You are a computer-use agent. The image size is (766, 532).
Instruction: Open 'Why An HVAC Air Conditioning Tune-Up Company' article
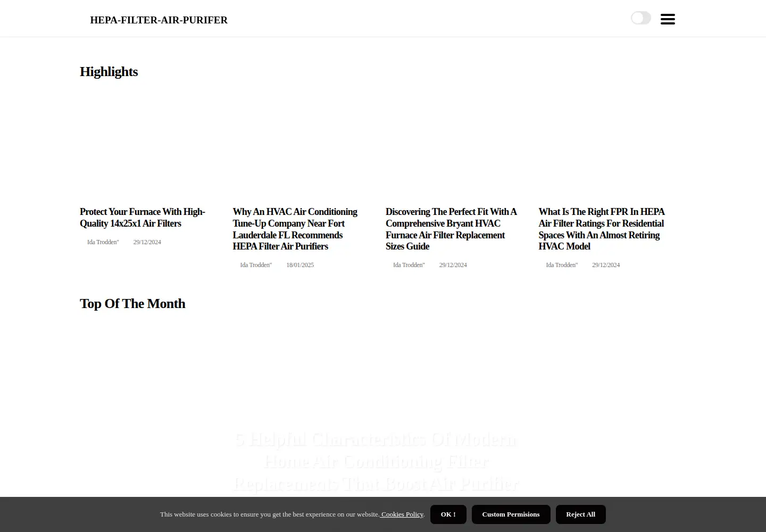click(x=295, y=229)
